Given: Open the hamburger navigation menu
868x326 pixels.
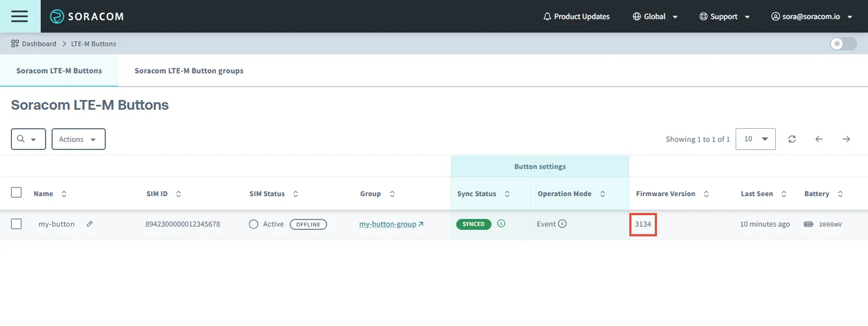Looking at the screenshot, I should coord(20,16).
